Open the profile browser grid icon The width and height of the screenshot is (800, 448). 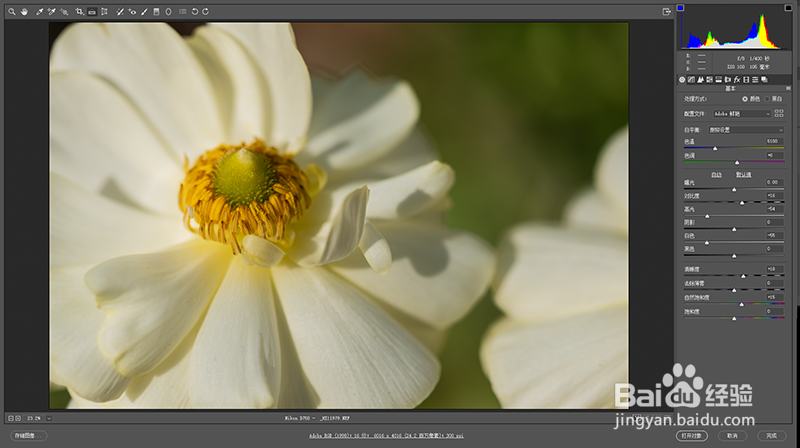click(x=779, y=113)
